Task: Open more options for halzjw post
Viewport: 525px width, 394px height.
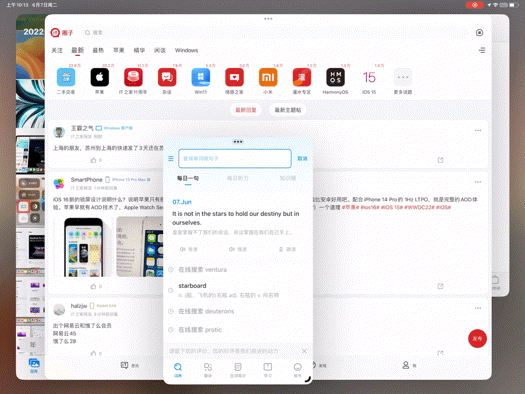Action: coord(478,308)
